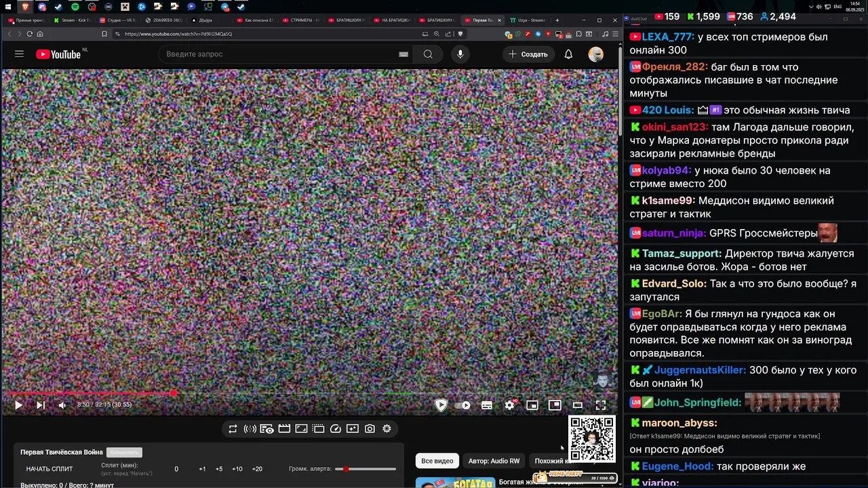Click the eye cinema mode enhancer icon
868x488 pixels.
[267, 429]
